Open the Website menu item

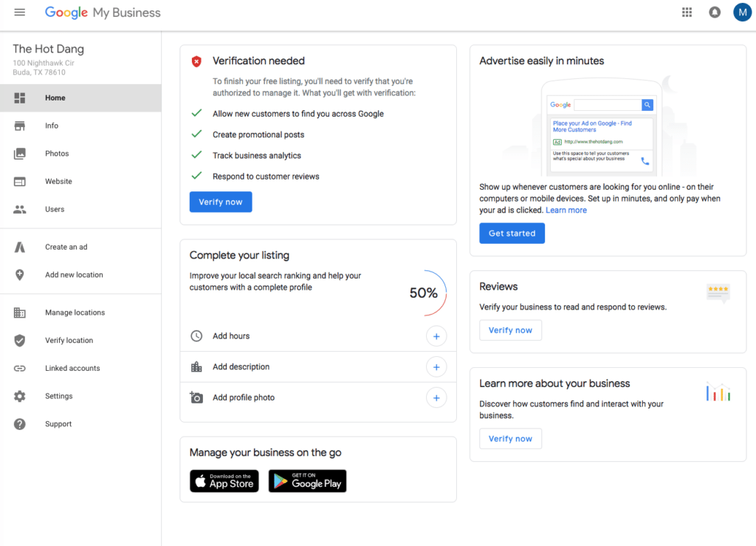point(80,181)
